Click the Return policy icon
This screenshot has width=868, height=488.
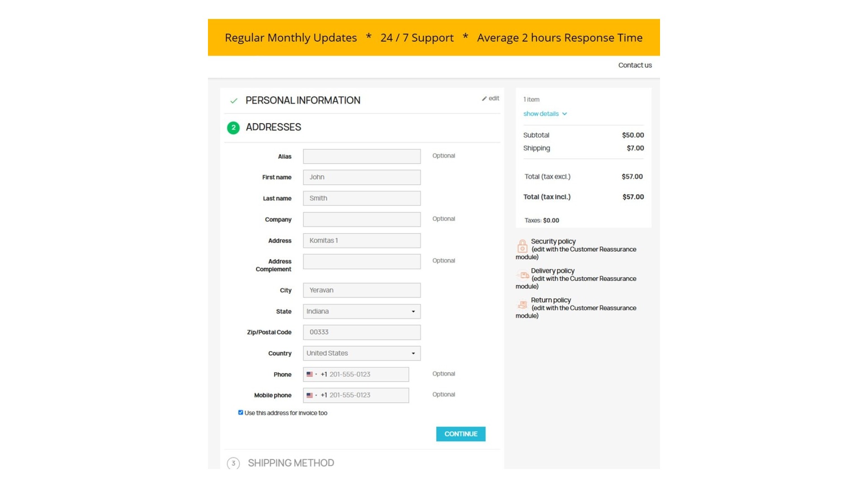click(523, 305)
